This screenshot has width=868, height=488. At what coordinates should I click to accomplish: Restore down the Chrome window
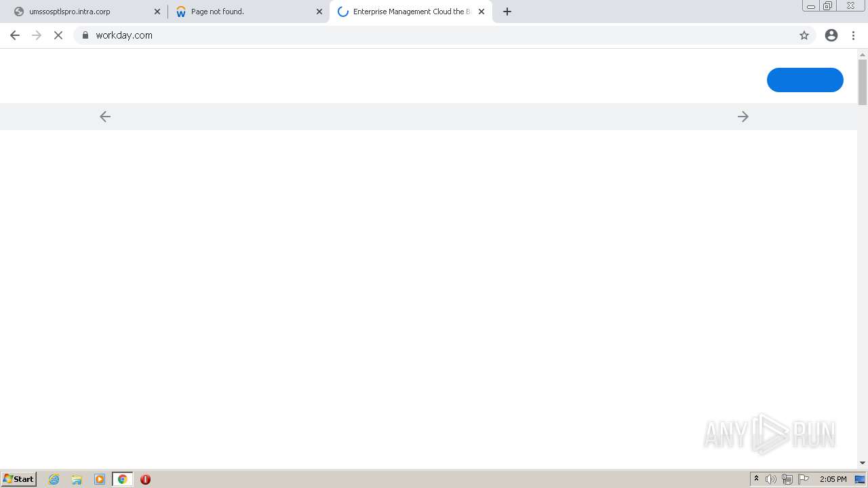827,6
